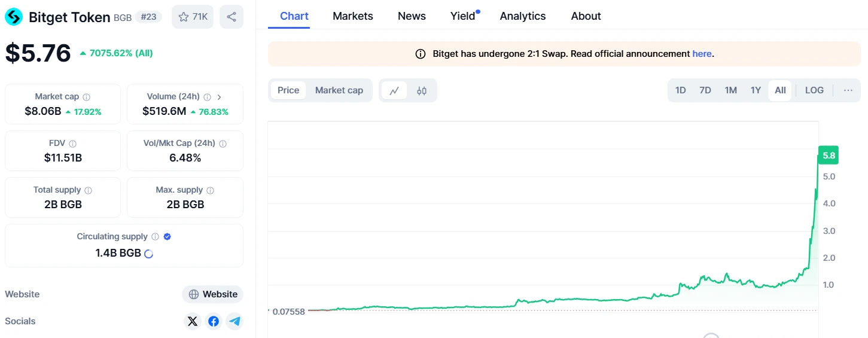Open the About tab
Image resolution: width=868 pixels, height=338 pixels.
[x=586, y=16]
